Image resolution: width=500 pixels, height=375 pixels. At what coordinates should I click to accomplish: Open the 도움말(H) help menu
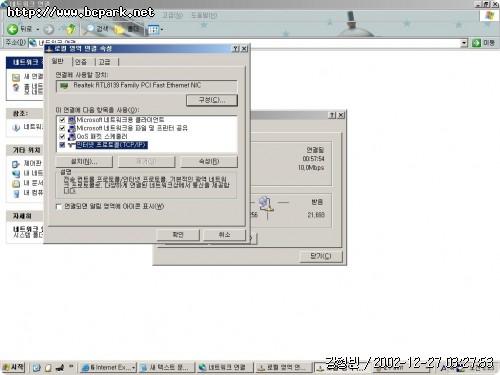click(204, 15)
